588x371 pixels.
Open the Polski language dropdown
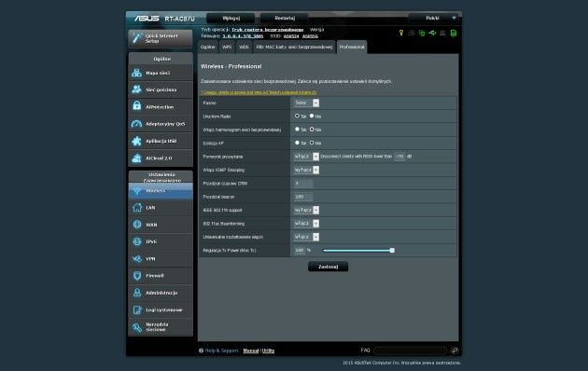[434, 18]
